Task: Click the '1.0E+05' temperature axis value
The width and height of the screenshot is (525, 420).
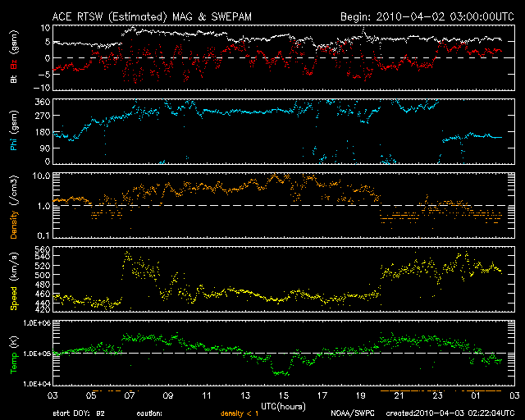Action: [37, 354]
